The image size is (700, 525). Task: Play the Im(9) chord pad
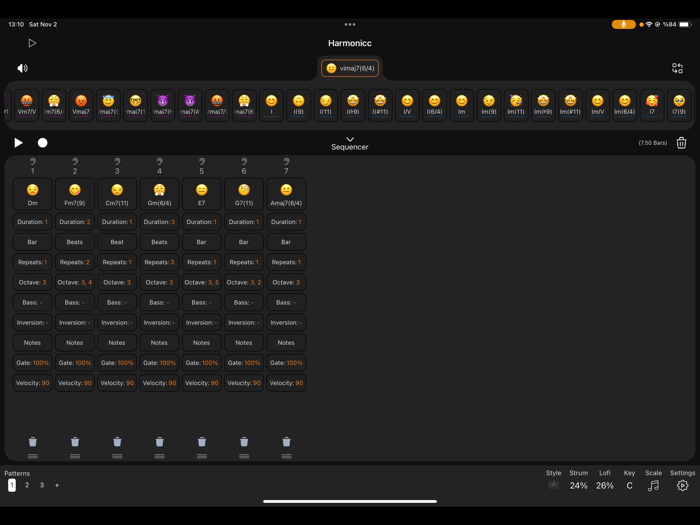[x=489, y=105]
